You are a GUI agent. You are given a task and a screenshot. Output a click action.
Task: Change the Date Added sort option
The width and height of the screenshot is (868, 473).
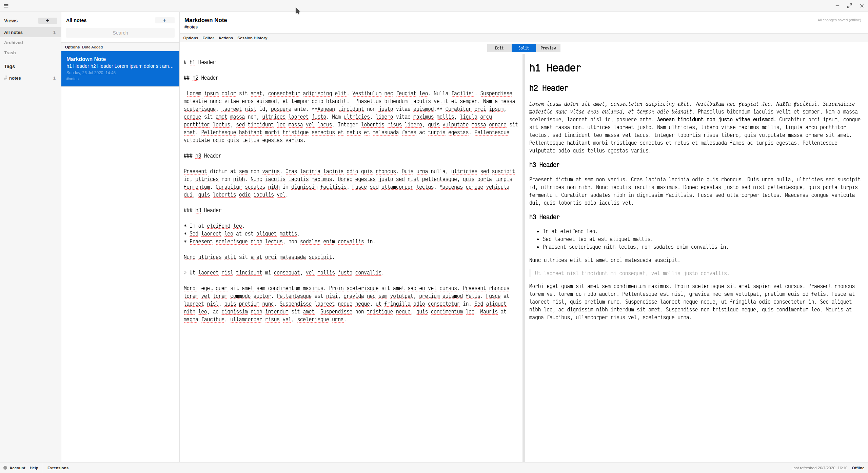coord(92,47)
